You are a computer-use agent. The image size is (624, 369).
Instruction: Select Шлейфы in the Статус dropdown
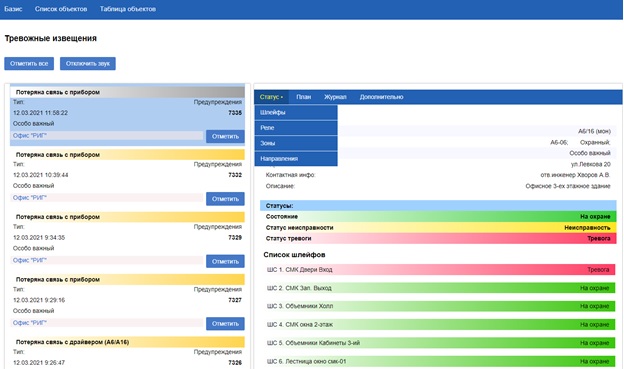click(296, 113)
